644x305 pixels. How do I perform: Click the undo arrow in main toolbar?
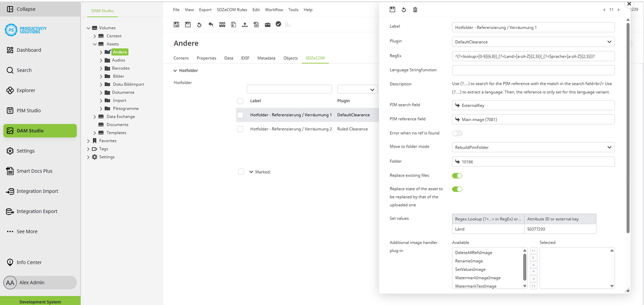pyautogui.click(x=210, y=25)
